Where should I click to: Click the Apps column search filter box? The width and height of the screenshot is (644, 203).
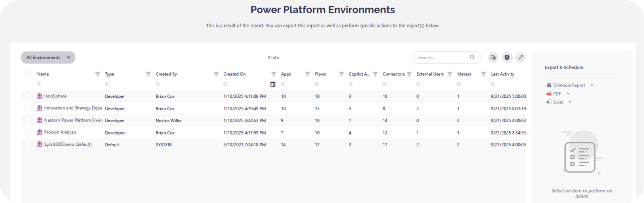pos(295,84)
